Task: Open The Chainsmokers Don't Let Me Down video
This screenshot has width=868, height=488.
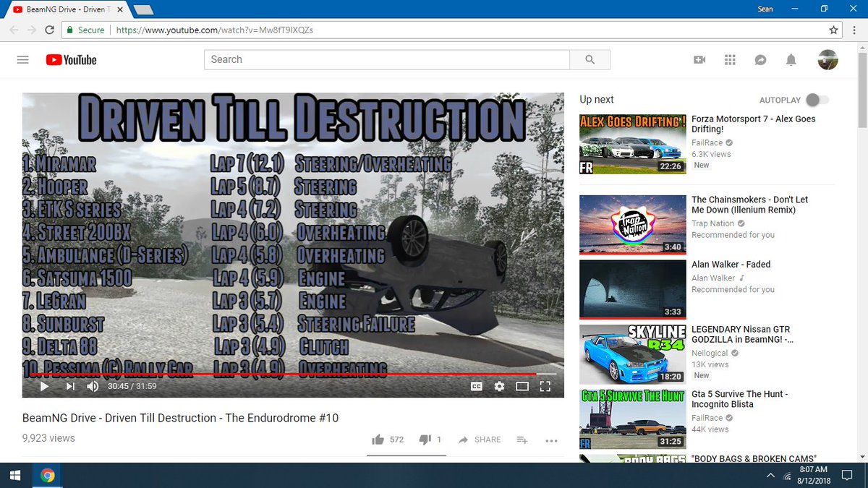Action: [749, 205]
